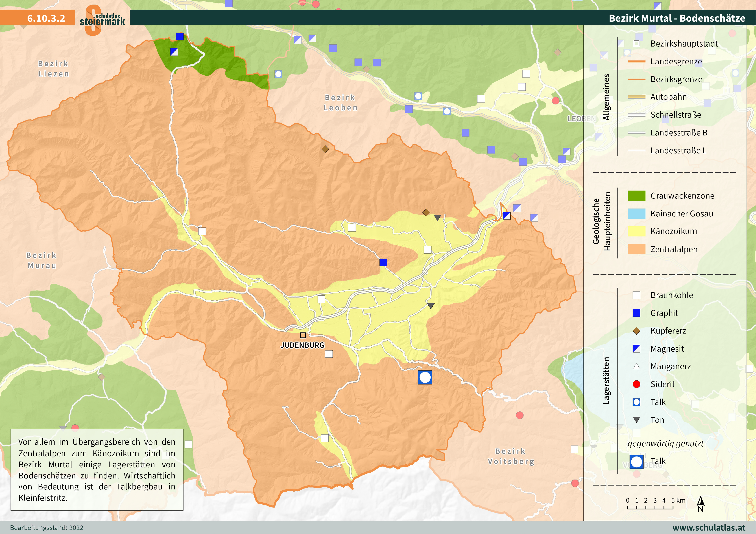
Task: Click the north arrow compass symbol
Action: (x=700, y=504)
